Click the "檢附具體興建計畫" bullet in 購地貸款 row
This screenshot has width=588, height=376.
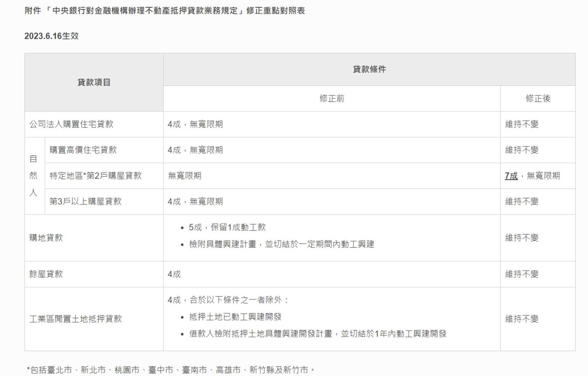[281, 244]
